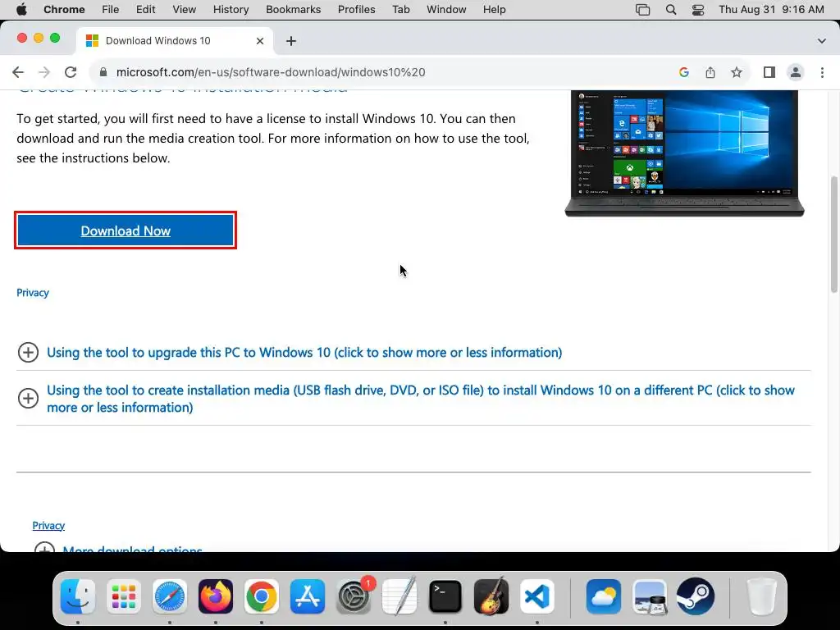Bookmark this tab with star icon
This screenshot has height=630, width=840.
tap(737, 72)
